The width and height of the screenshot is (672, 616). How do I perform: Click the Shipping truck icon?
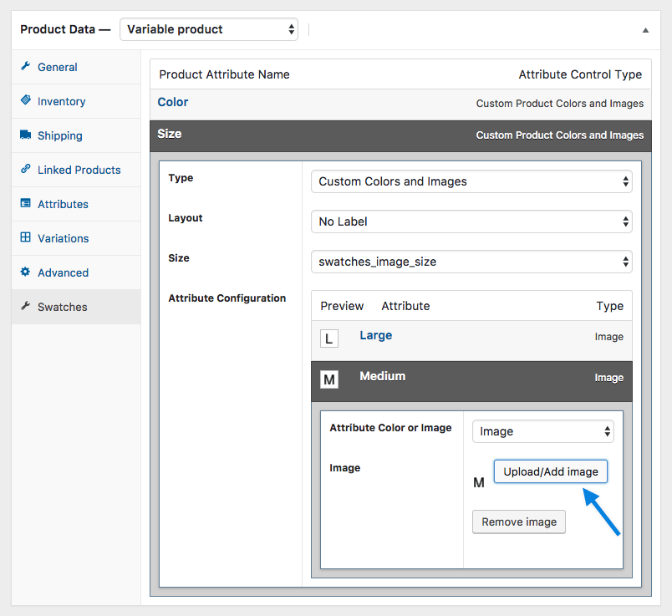[x=25, y=135]
